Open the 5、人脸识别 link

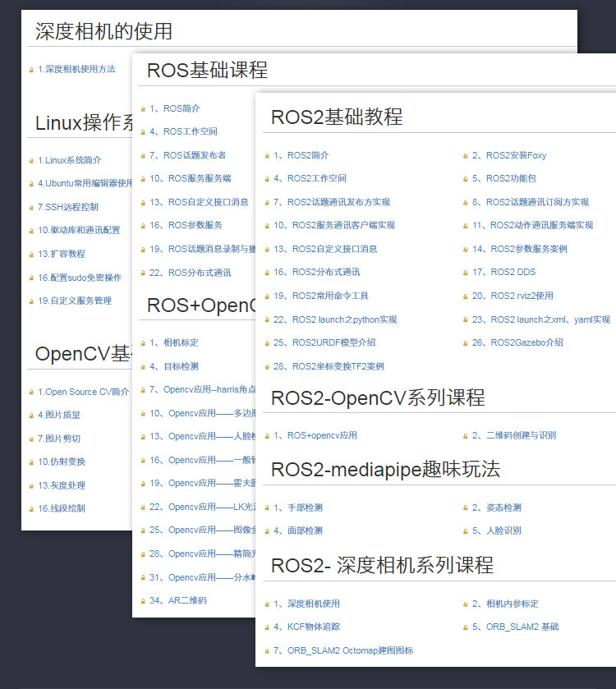coord(496,531)
